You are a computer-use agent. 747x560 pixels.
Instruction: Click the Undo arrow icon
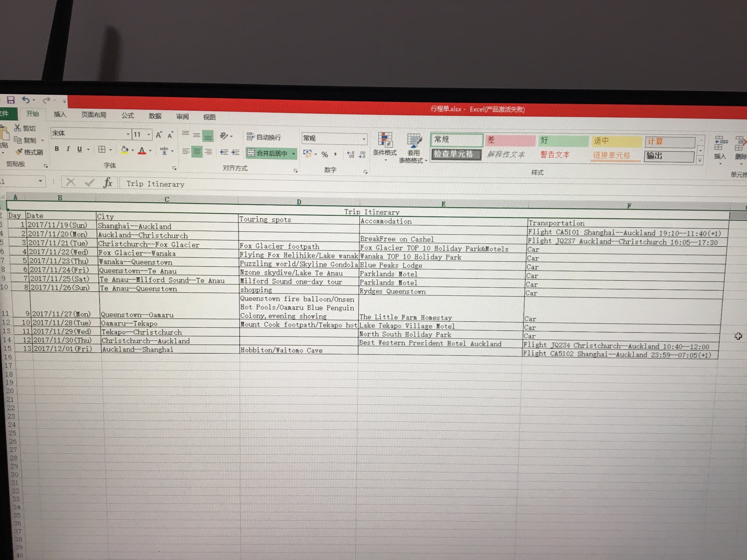click(x=26, y=100)
